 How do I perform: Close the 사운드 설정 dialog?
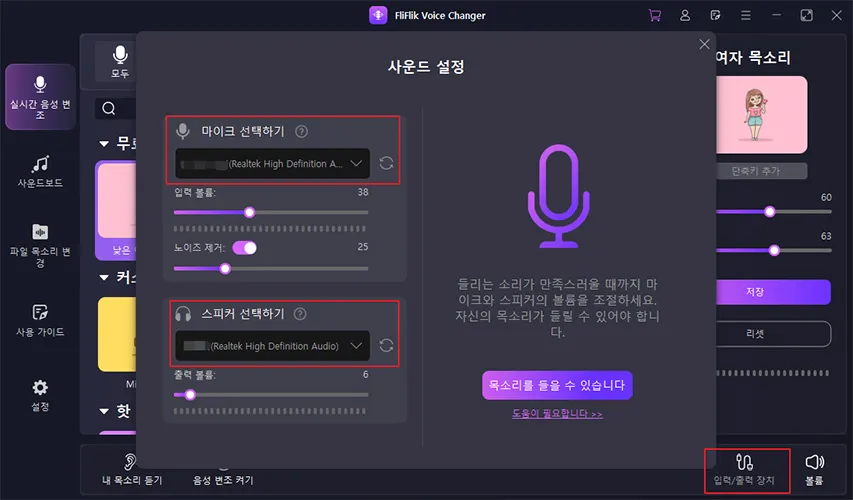704,45
